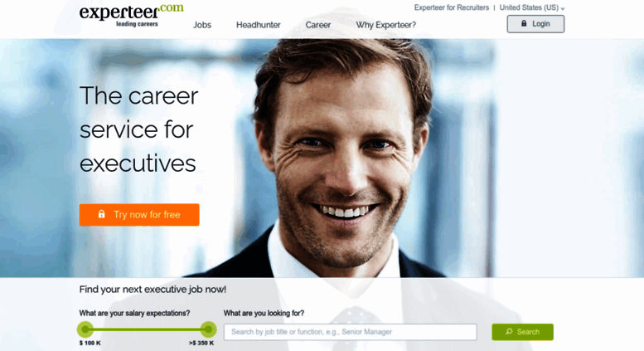Open Experteer for Recruiters link
This screenshot has height=351, width=644.
pyautogui.click(x=452, y=7)
